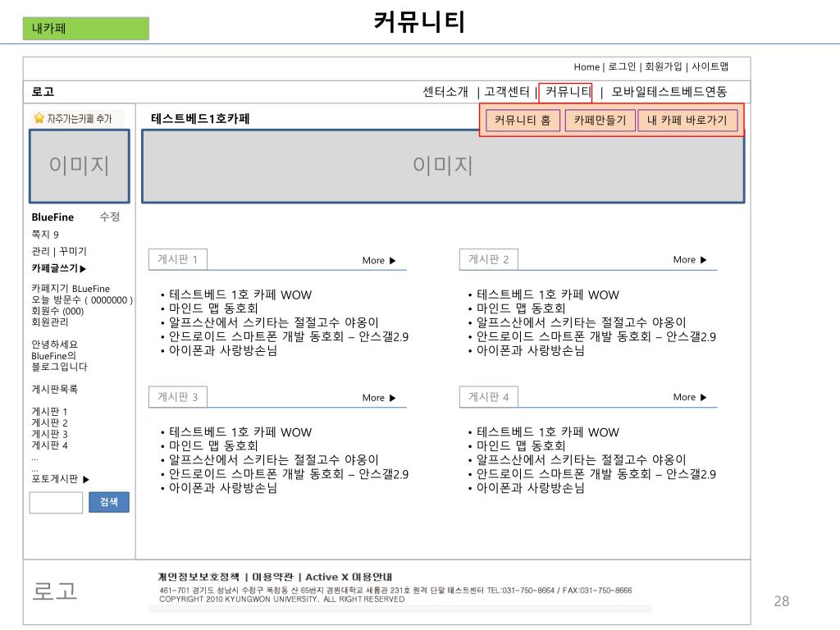Select 게시판 3 in sidebar board list
Image resolution: width=840 pixels, height=630 pixels.
coord(49,434)
